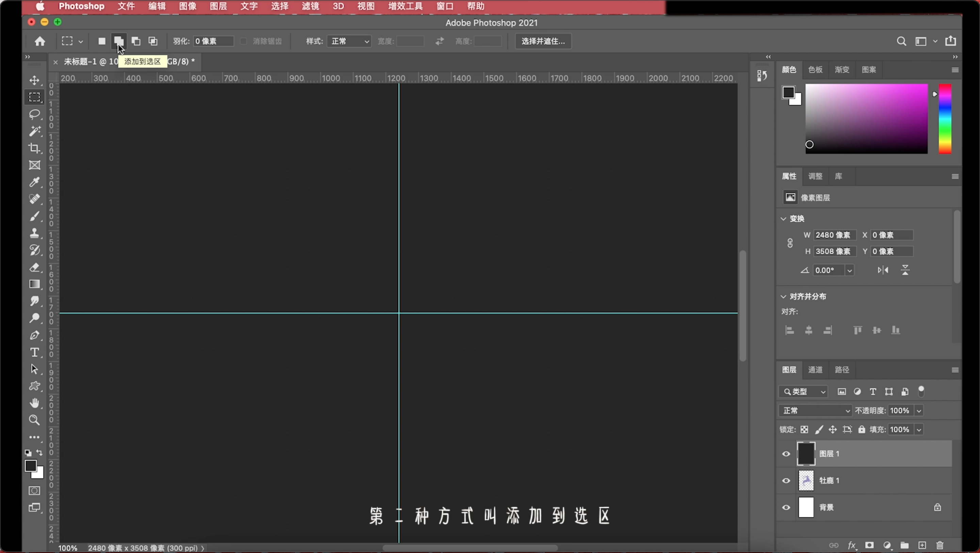Select the Custom Shape tool

coord(35,386)
